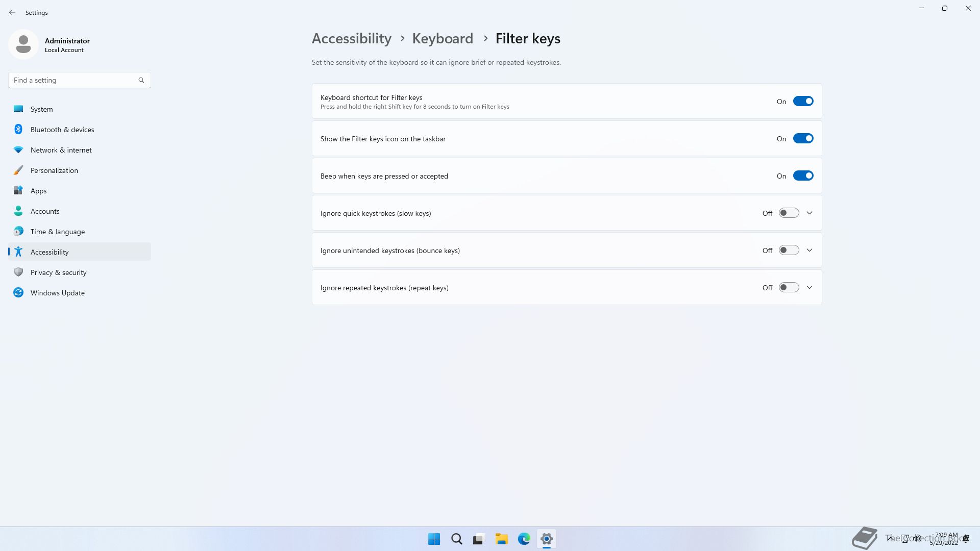Select Time & language in the sidebar

(57, 232)
